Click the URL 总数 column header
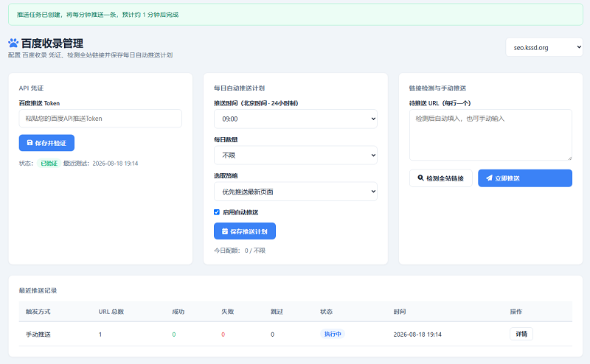Image resolution: width=590 pixels, height=364 pixels. [111, 312]
